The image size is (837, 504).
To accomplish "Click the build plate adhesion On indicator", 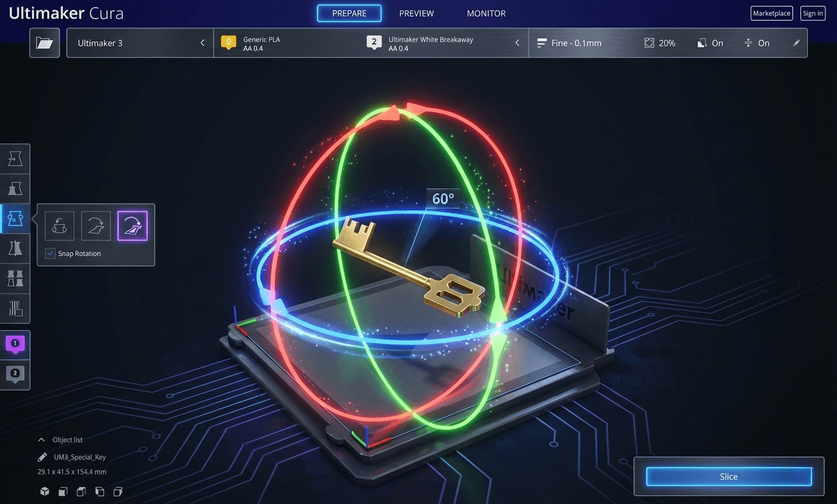I will pyautogui.click(x=756, y=43).
